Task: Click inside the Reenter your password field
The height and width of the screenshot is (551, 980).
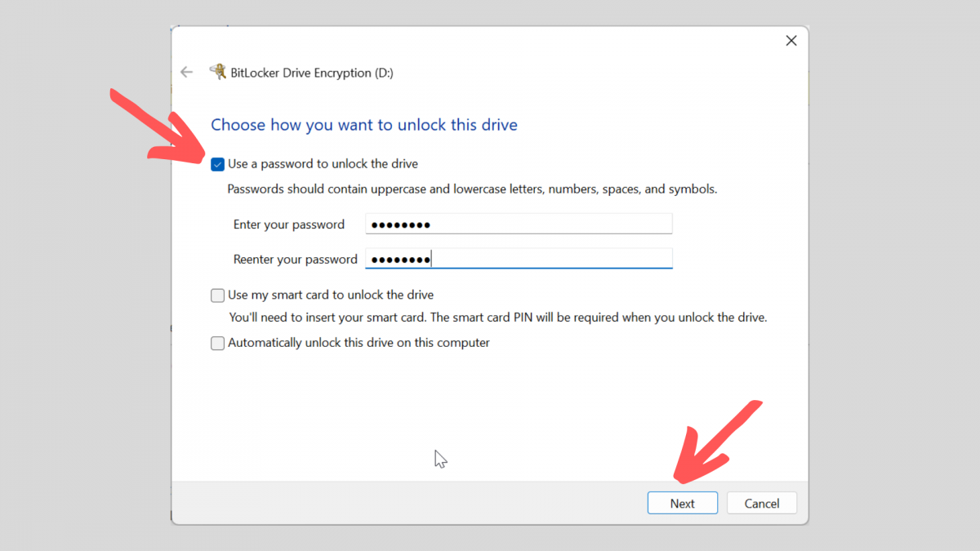Action: coord(519,259)
